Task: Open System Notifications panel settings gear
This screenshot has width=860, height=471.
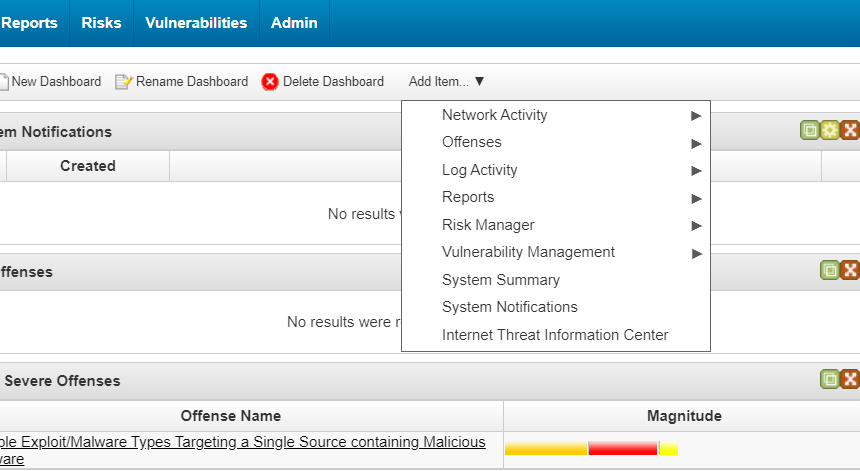Action: tap(830, 130)
